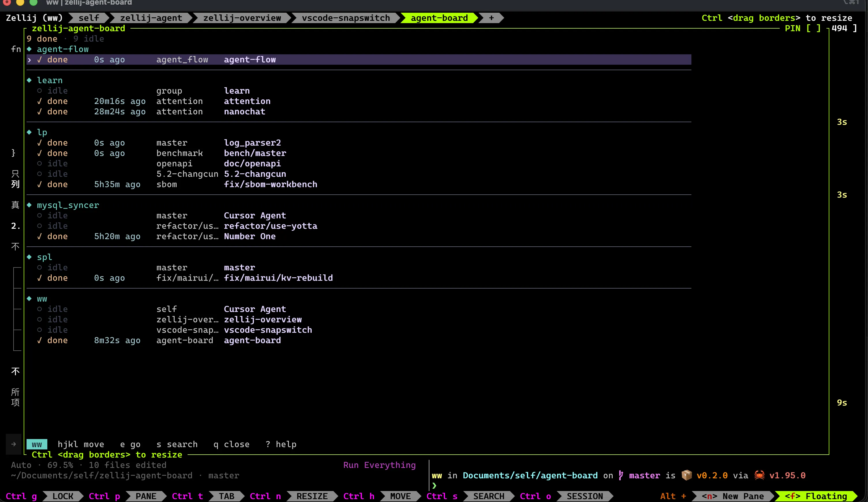Click the LOCK mode in status bar

click(63, 497)
